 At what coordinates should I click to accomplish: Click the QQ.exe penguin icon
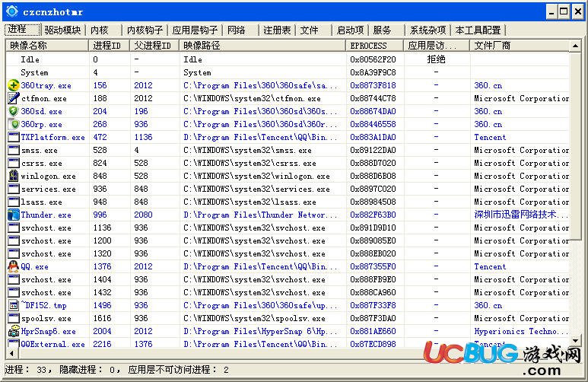(x=14, y=266)
